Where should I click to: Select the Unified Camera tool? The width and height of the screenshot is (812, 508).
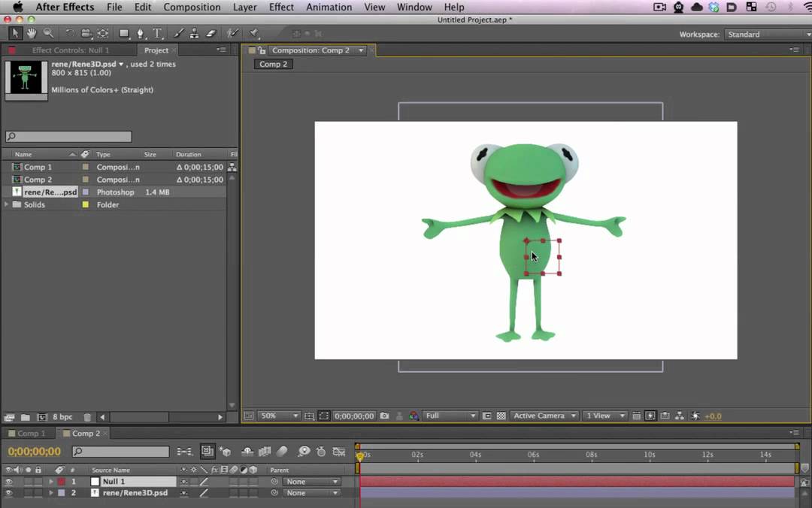pos(86,34)
